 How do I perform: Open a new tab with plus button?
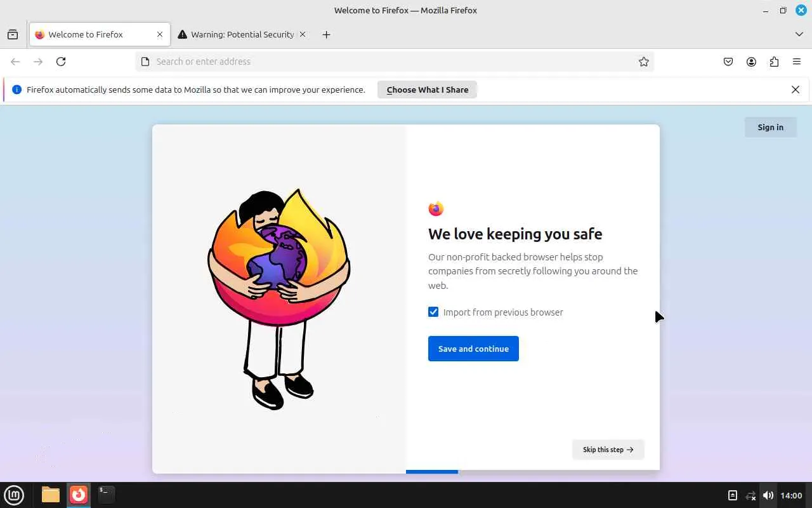tap(326, 34)
